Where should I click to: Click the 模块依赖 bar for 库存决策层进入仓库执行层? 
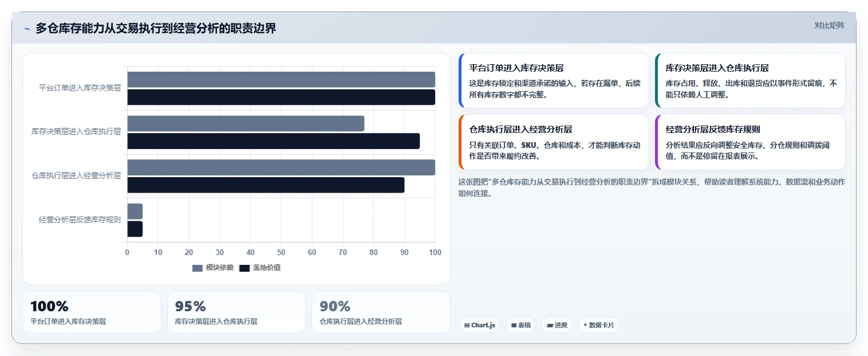(246, 123)
